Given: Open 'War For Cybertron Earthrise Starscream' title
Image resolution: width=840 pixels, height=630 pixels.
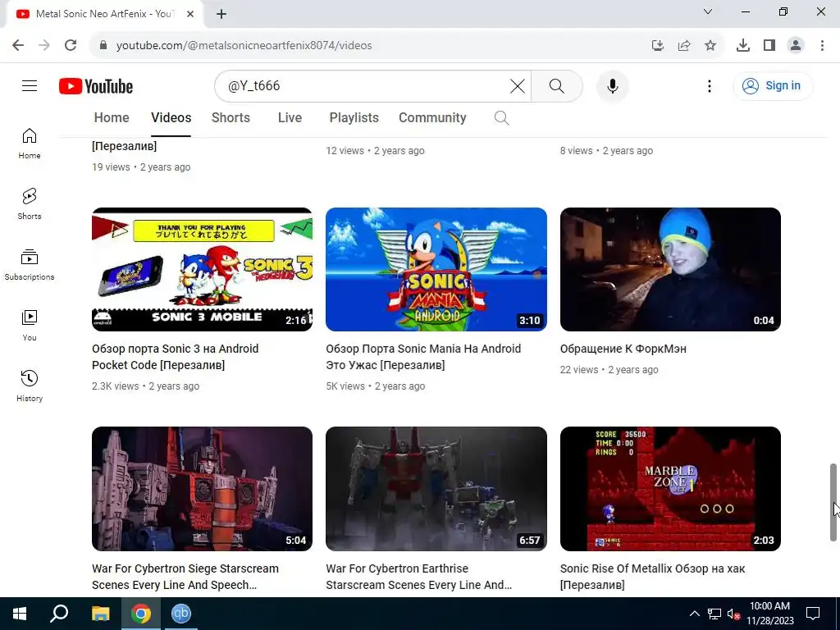Looking at the screenshot, I should pyautogui.click(x=419, y=577).
